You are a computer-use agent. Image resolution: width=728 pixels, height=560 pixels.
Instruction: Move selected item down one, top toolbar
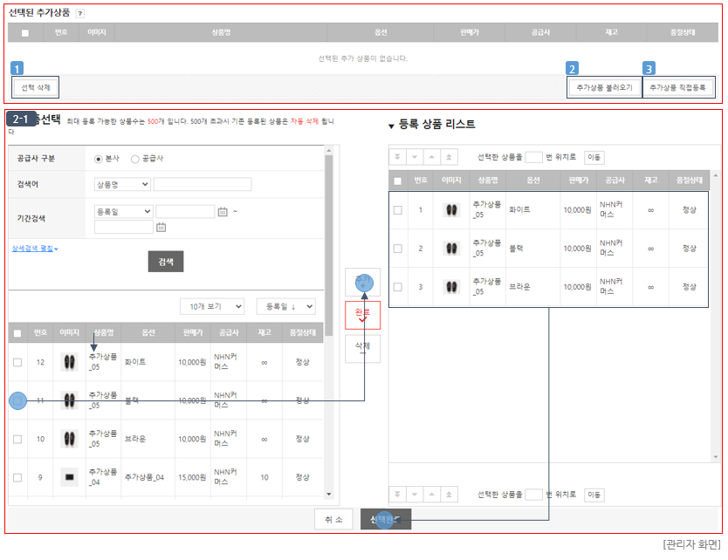point(415,157)
